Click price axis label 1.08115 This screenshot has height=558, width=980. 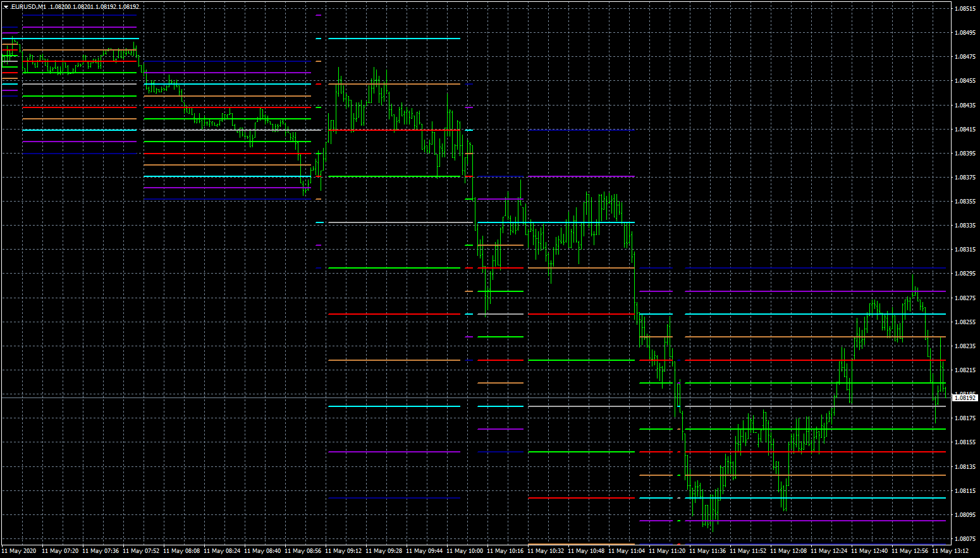965,491
